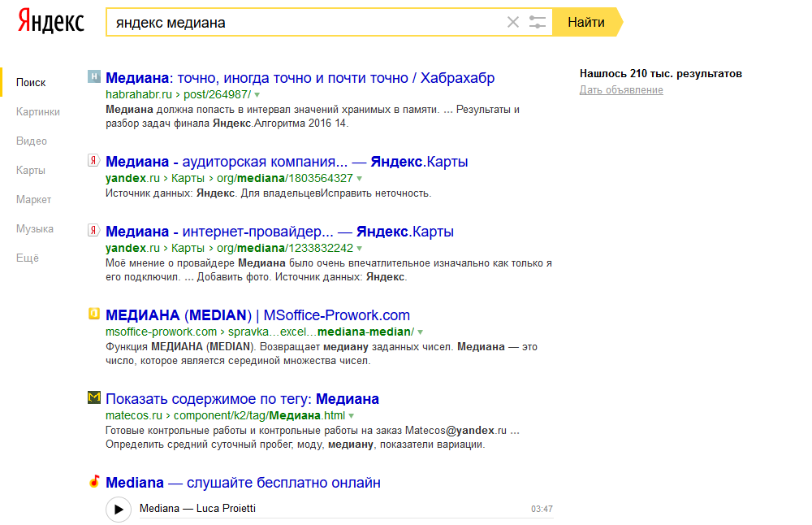Click Yandex favicon beside аудиторская компания result

pos(93,160)
